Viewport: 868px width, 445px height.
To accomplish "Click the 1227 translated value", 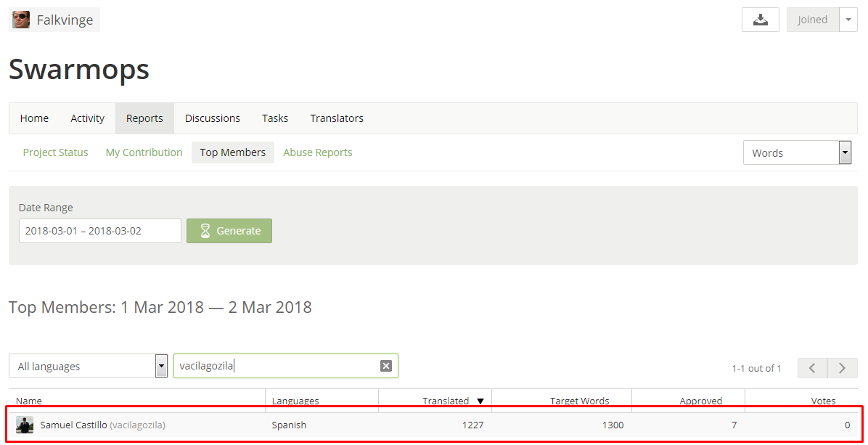I will tap(472, 425).
